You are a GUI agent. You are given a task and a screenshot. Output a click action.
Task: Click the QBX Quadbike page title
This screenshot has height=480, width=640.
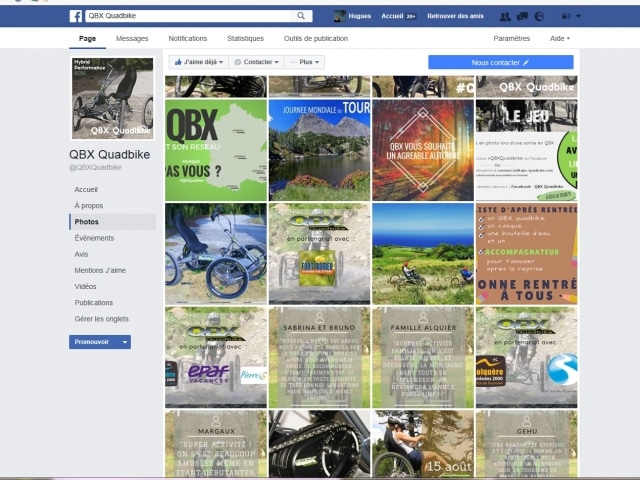pyautogui.click(x=109, y=155)
